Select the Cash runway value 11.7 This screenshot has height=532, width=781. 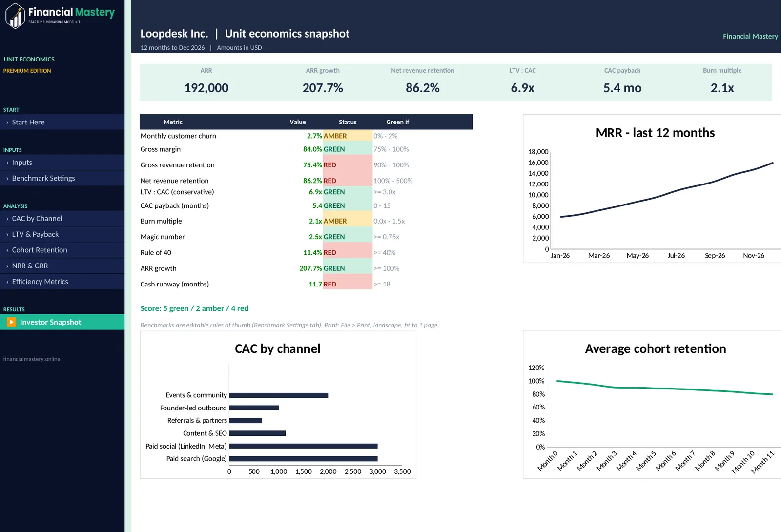point(315,284)
